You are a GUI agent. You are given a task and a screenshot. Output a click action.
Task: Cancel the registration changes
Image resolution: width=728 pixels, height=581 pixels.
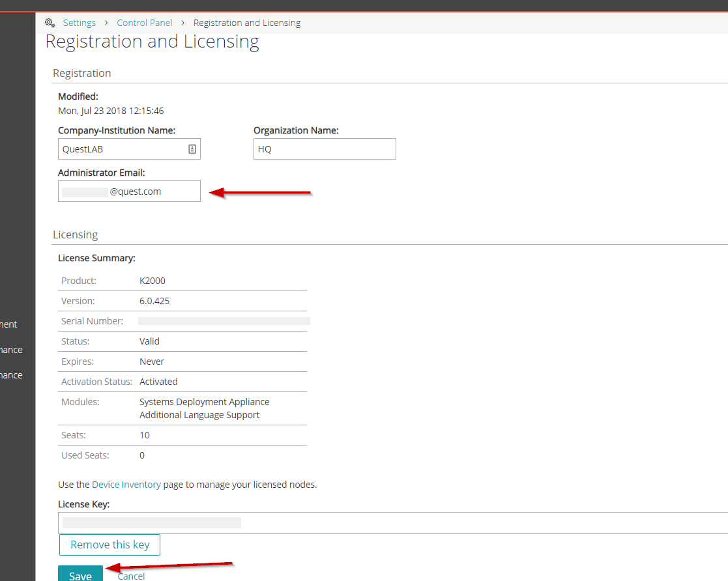pos(131,576)
